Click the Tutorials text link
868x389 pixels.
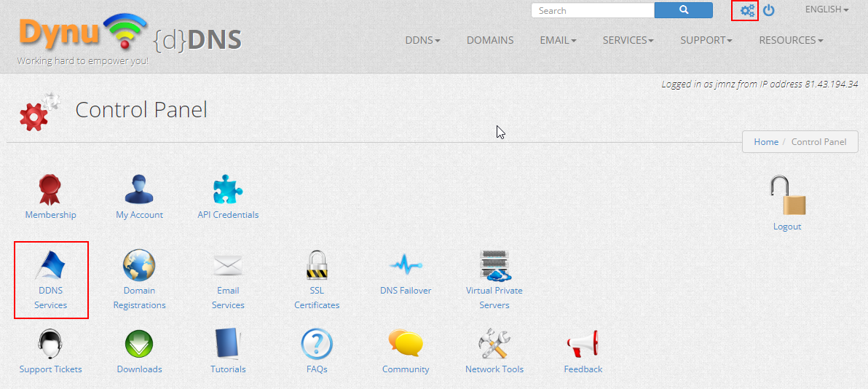pos(228,369)
